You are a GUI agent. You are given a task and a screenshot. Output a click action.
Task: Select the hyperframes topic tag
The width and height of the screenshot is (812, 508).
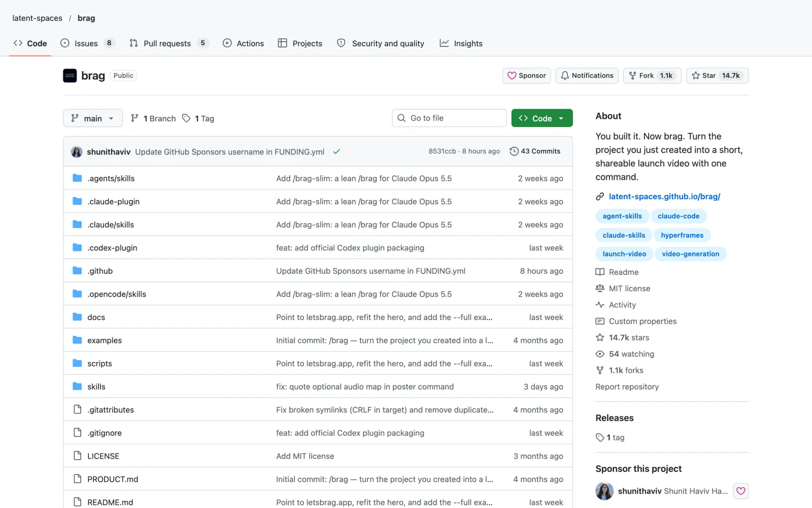[x=682, y=235]
